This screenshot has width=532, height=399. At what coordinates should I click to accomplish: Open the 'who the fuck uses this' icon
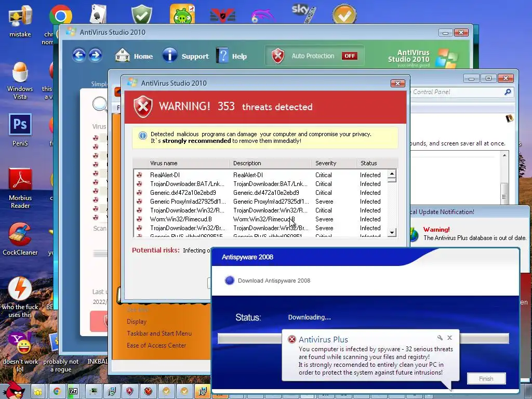(20, 297)
